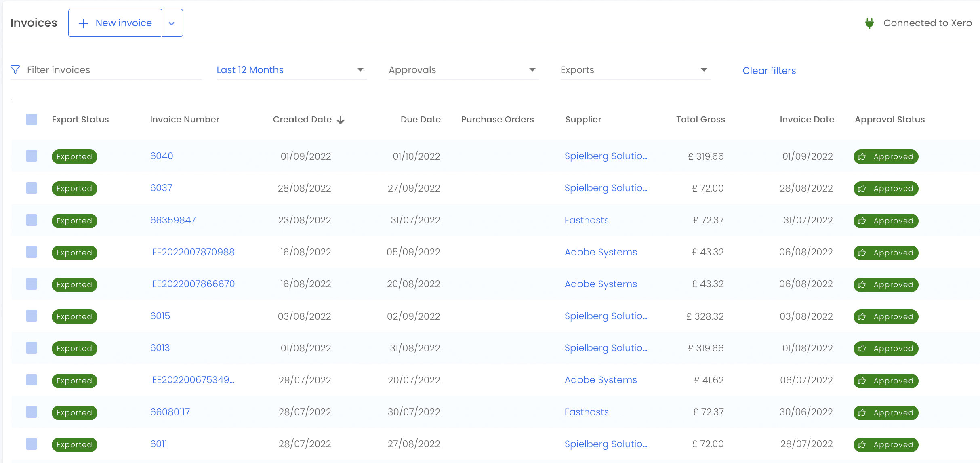Click the Connected to Xero status text

point(927,23)
